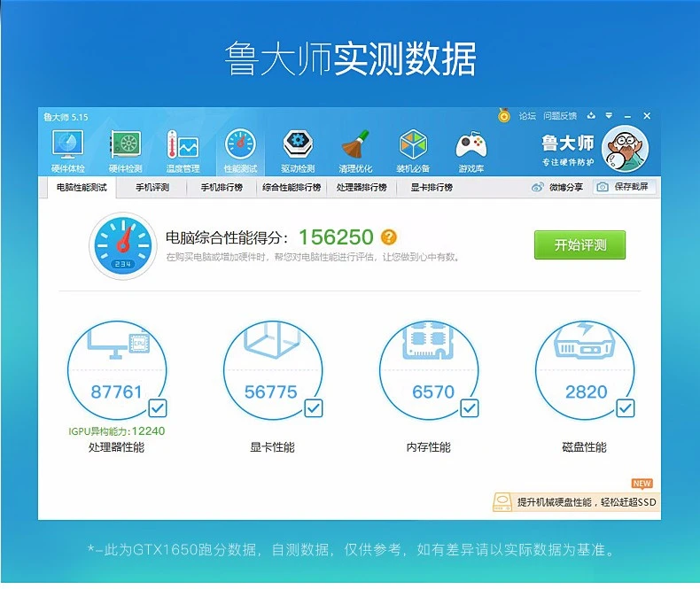This screenshot has height=589, width=700.
Task: Click 保存截屏 save screenshot button
Action: pyautogui.click(x=625, y=187)
